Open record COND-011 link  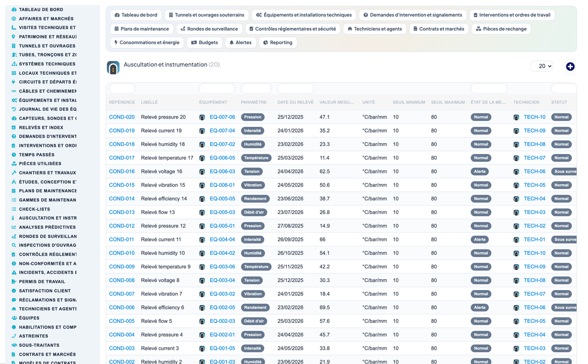click(x=122, y=240)
